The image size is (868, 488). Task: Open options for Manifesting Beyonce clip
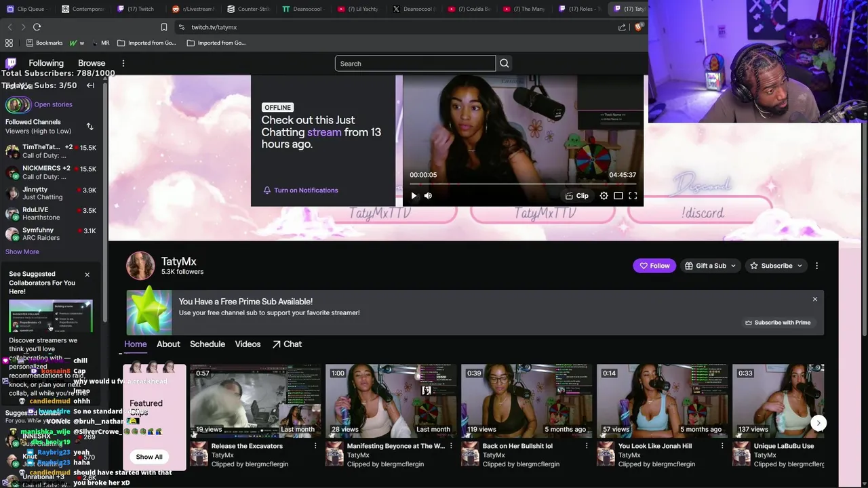point(451,446)
